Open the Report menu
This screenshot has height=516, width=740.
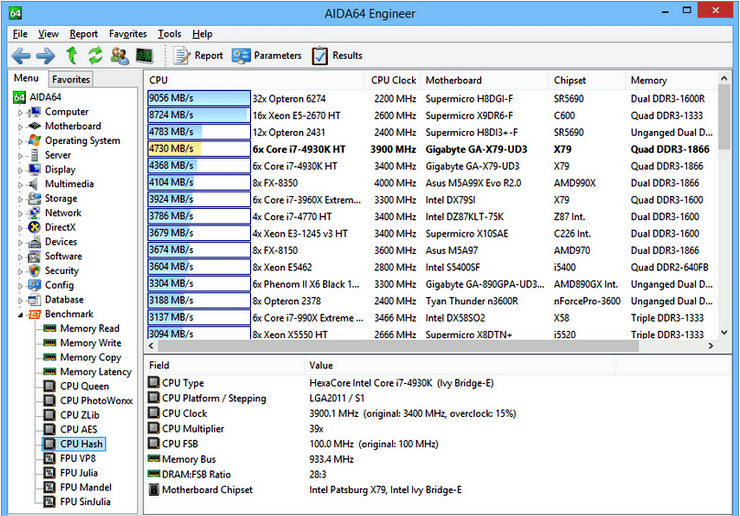[x=84, y=34]
